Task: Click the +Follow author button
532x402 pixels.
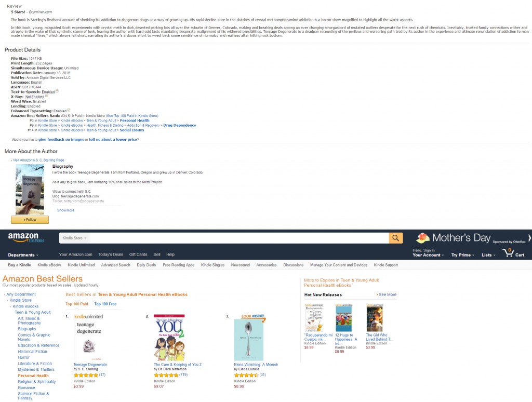Action: pyautogui.click(x=30, y=220)
